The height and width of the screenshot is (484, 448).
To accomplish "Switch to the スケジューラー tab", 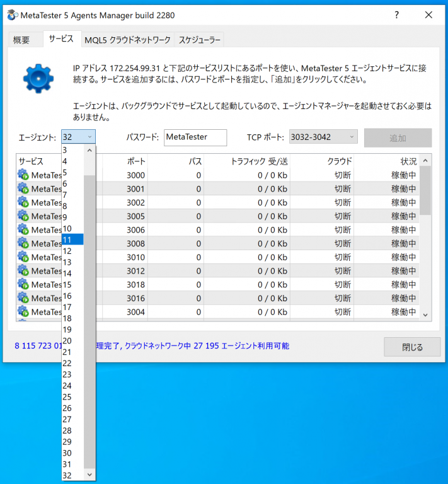I will click(199, 40).
